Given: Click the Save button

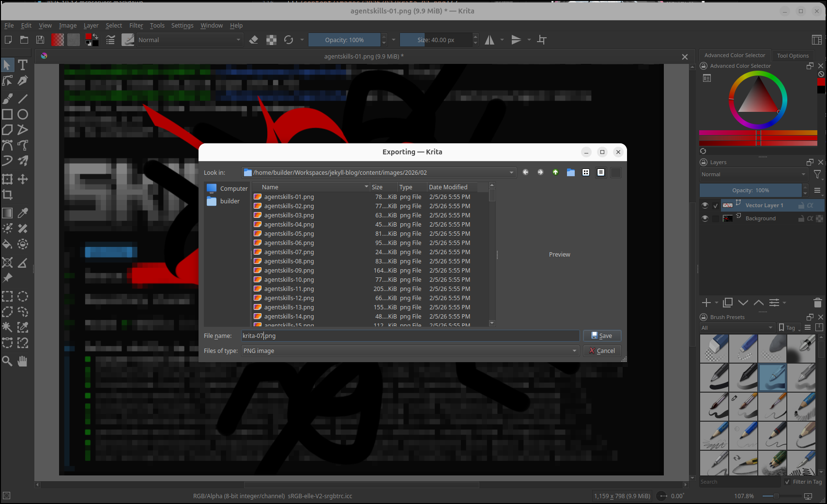Looking at the screenshot, I should point(602,336).
